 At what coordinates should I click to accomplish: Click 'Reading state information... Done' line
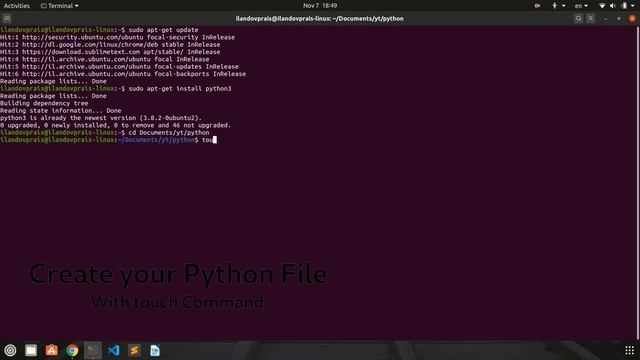point(60,111)
